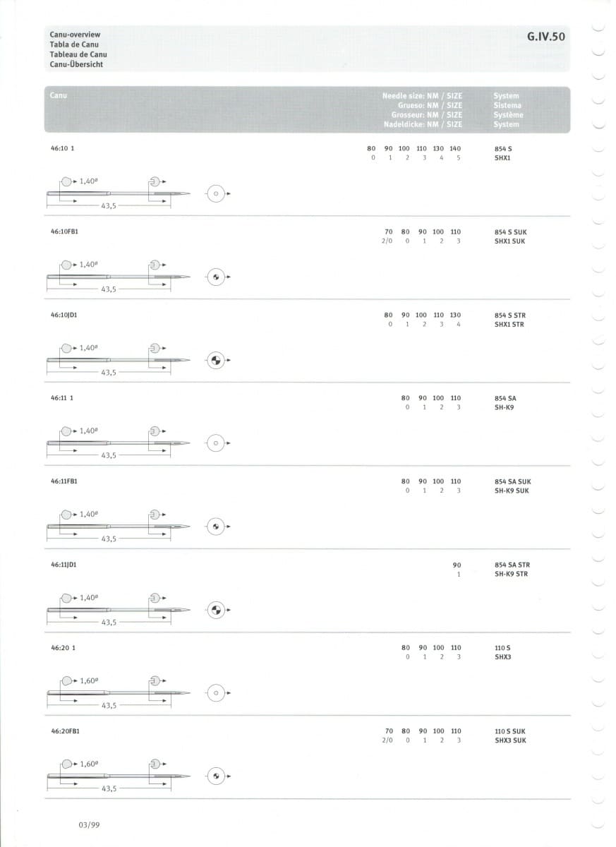Click needle size 140 in the first row
616x847 pixels.
click(x=455, y=149)
